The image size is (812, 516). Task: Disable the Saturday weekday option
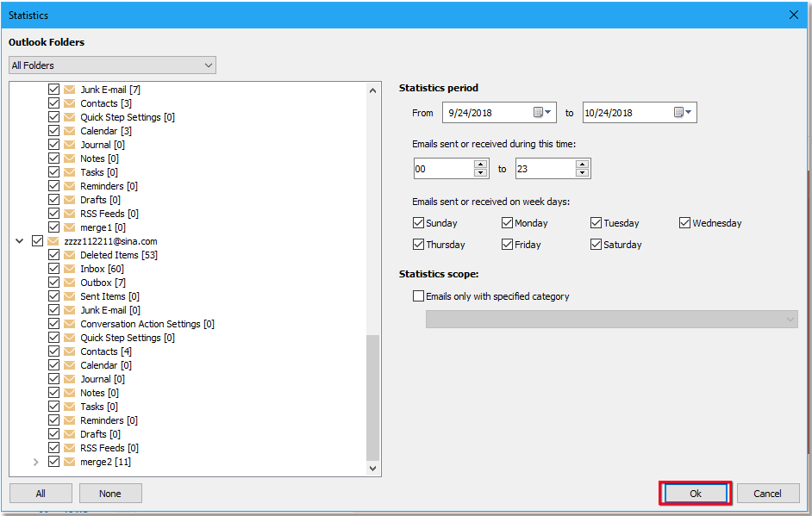point(596,244)
